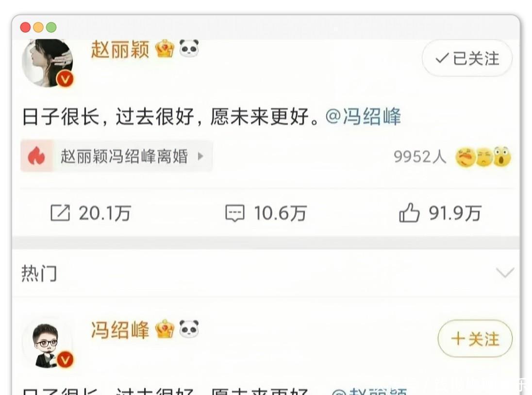Like the post with thumbs-up icon
532x395 pixels.
[x=409, y=213]
